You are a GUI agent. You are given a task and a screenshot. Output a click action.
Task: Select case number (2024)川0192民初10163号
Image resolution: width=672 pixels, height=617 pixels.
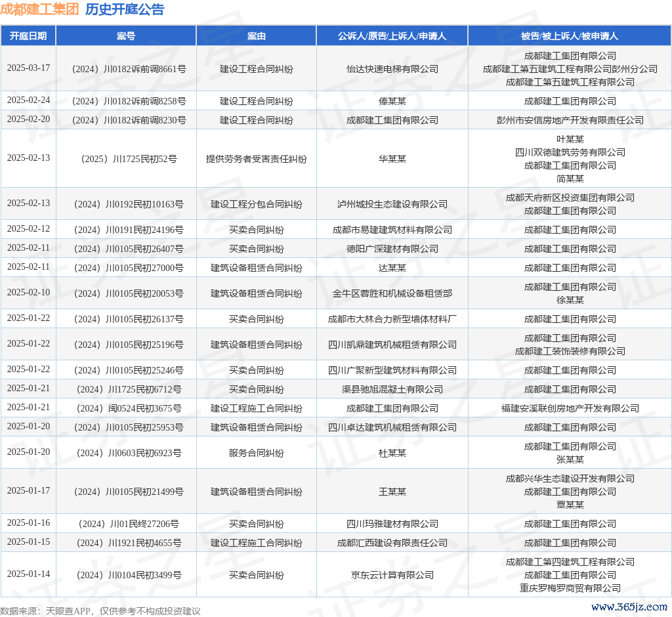click(x=129, y=204)
